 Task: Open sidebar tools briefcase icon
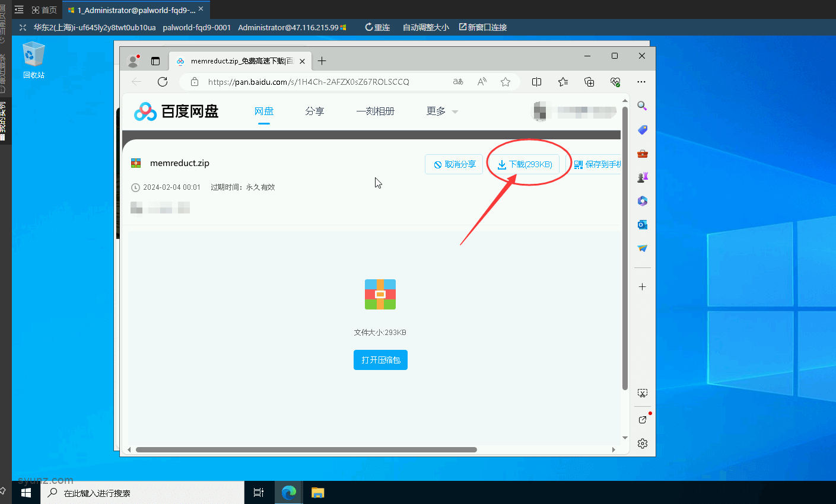pos(642,154)
